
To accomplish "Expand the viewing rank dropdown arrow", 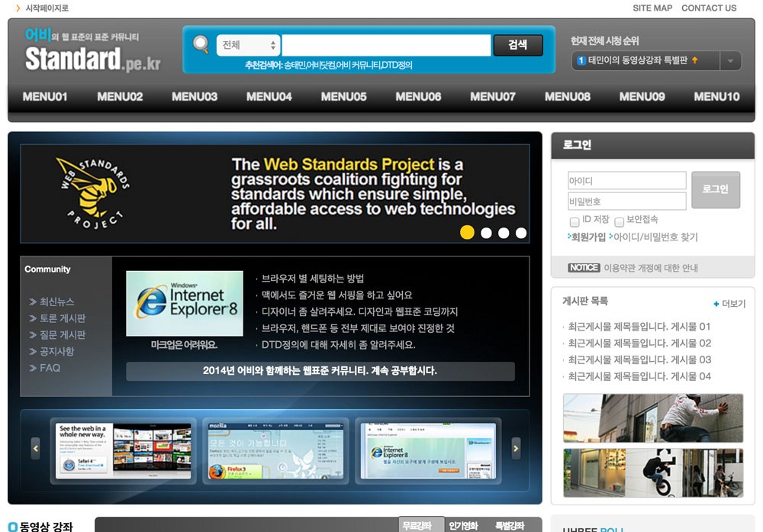I will tap(730, 61).
